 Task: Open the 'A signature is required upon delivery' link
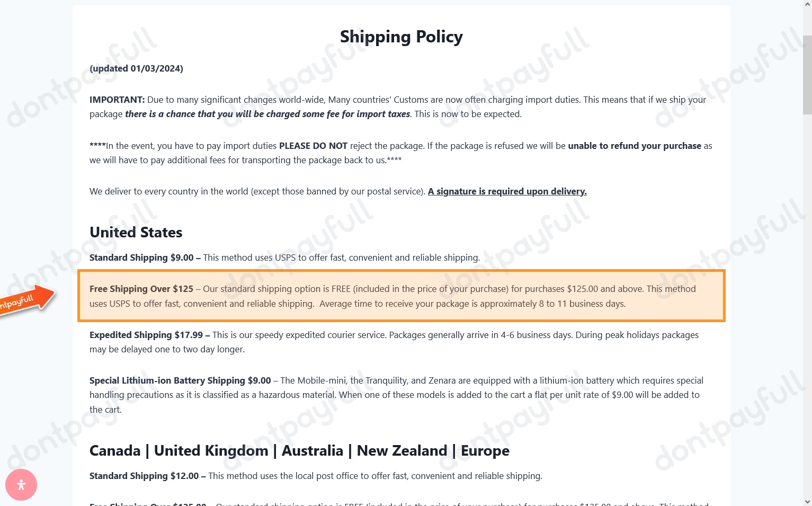[x=507, y=191]
